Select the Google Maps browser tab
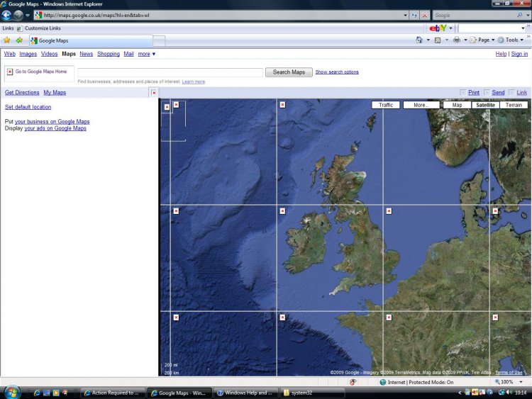The image size is (532, 399). [x=91, y=40]
